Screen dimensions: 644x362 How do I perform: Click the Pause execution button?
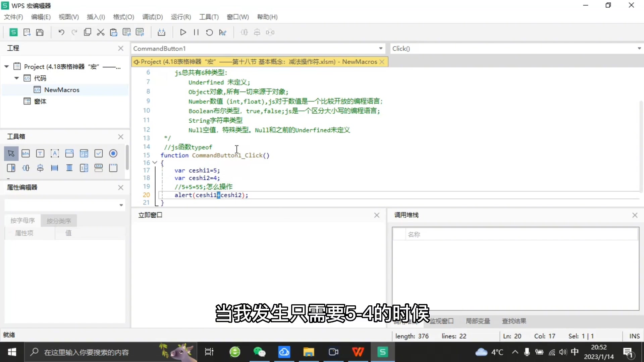[196, 32]
